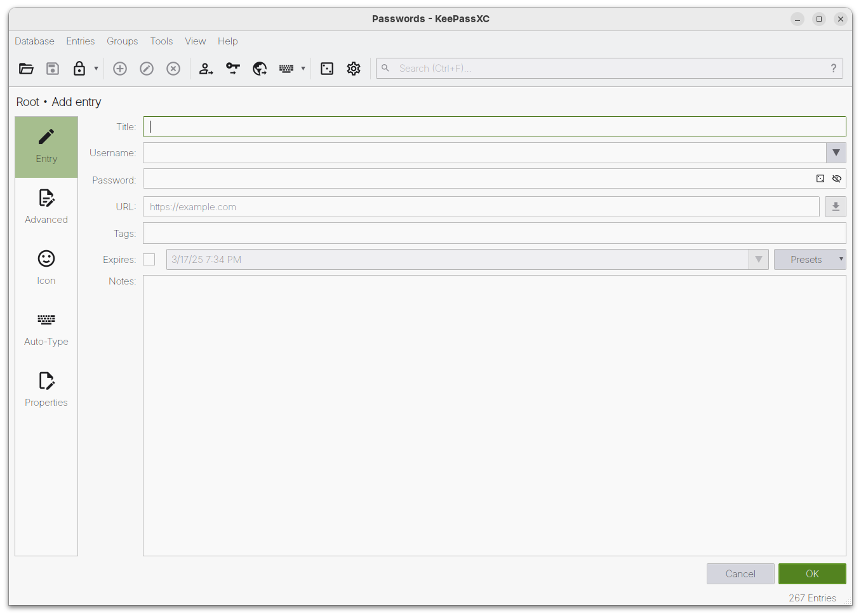Open the View menu
The image size is (861, 616).
click(196, 41)
